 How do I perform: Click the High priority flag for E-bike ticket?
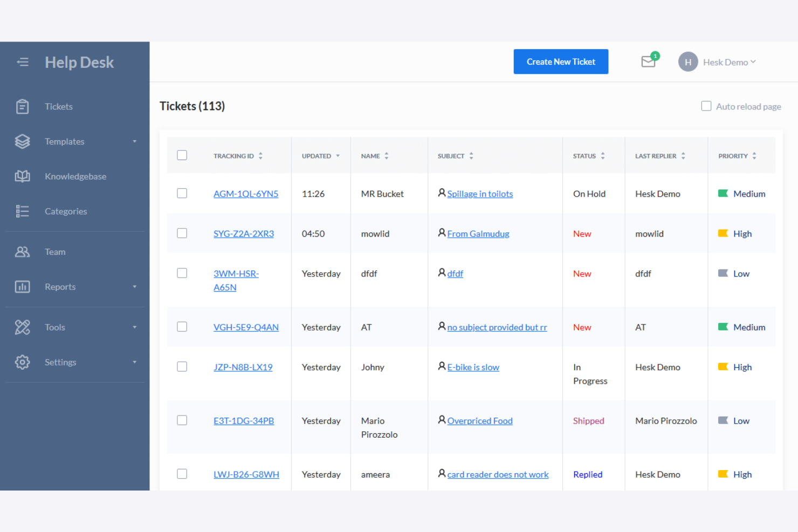724,367
